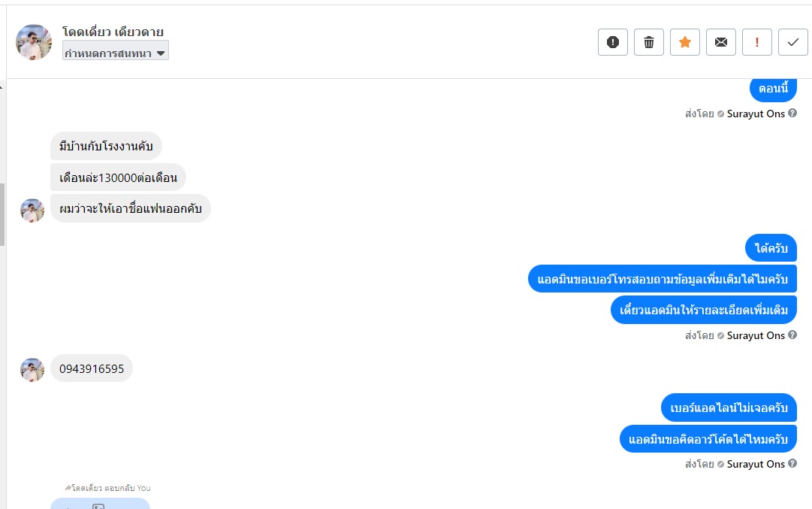Open the กำหนดการสนทนา dropdown

[x=116, y=53]
